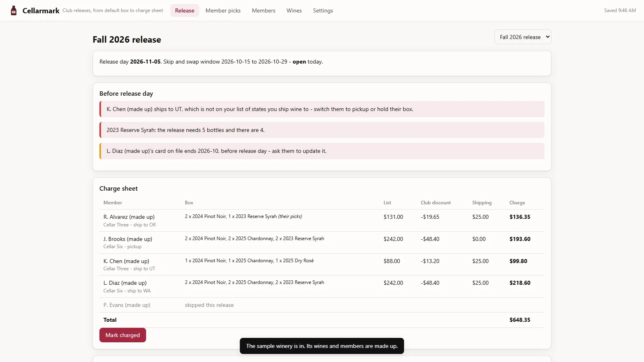
Task: Select the total charge $648.35
Action: pyautogui.click(x=520, y=320)
